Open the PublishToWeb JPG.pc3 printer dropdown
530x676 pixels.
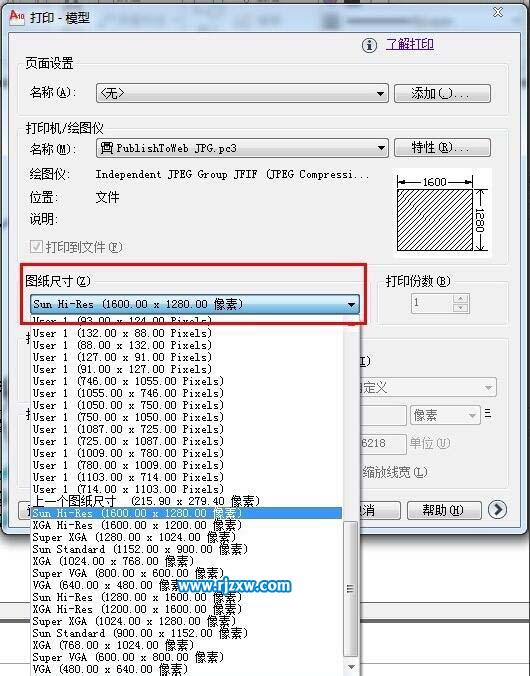point(242,148)
